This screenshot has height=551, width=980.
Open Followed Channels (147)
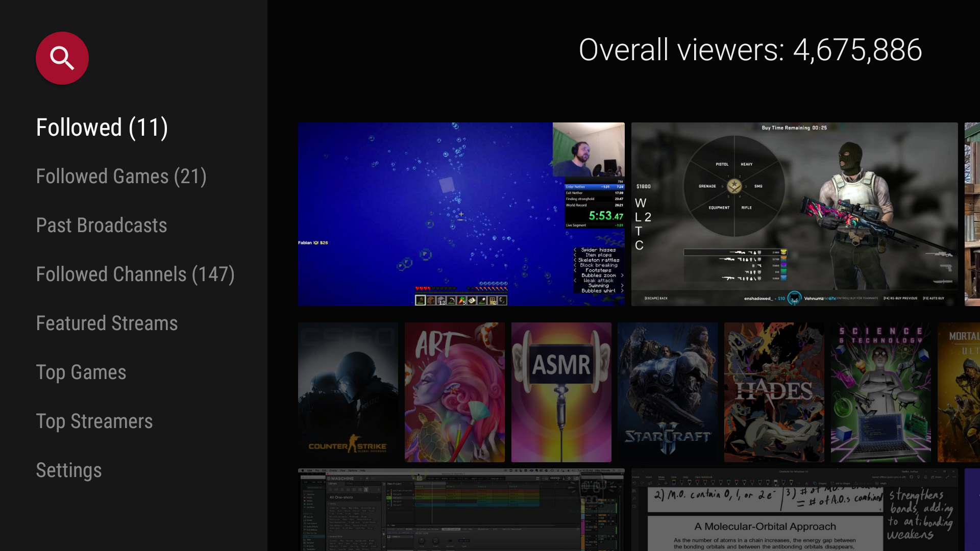pos(135,274)
